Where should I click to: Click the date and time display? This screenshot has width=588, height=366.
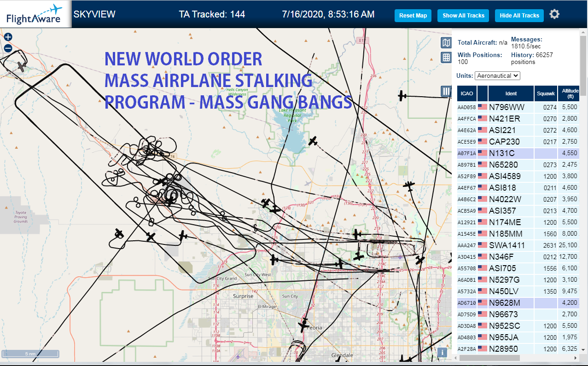328,14
